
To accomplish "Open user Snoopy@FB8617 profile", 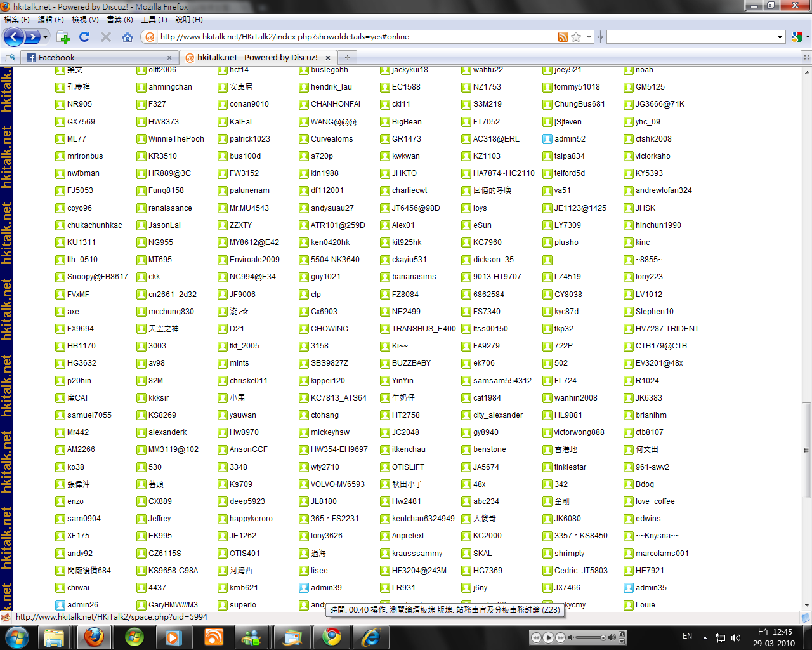I will 98,277.
